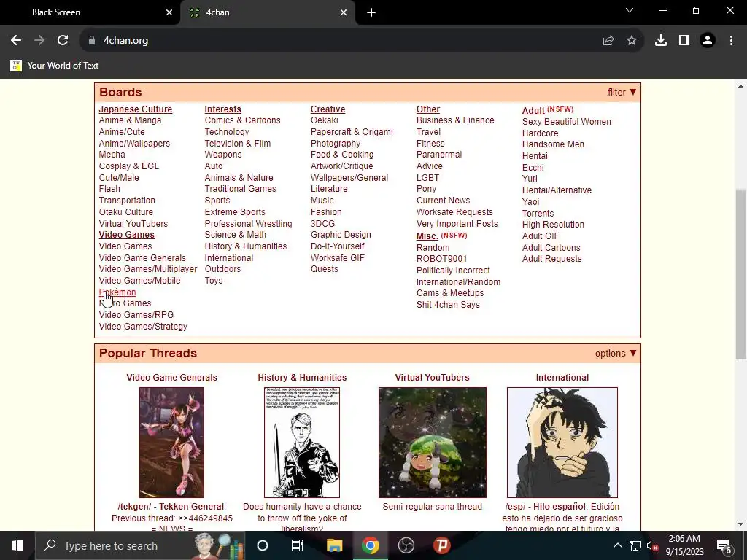The height and width of the screenshot is (560, 747).
Task: Switch to the Black Screen tab
Action: coord(90,12)
